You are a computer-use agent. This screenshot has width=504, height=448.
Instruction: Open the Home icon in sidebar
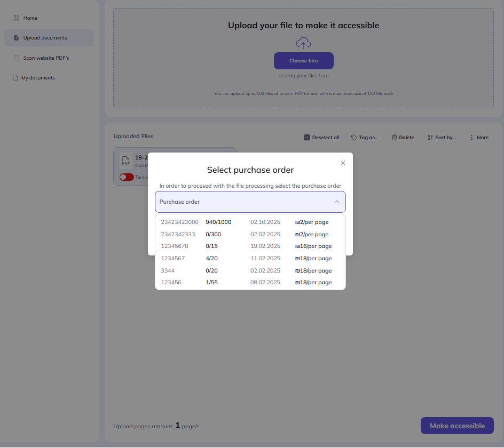[15, 18]
